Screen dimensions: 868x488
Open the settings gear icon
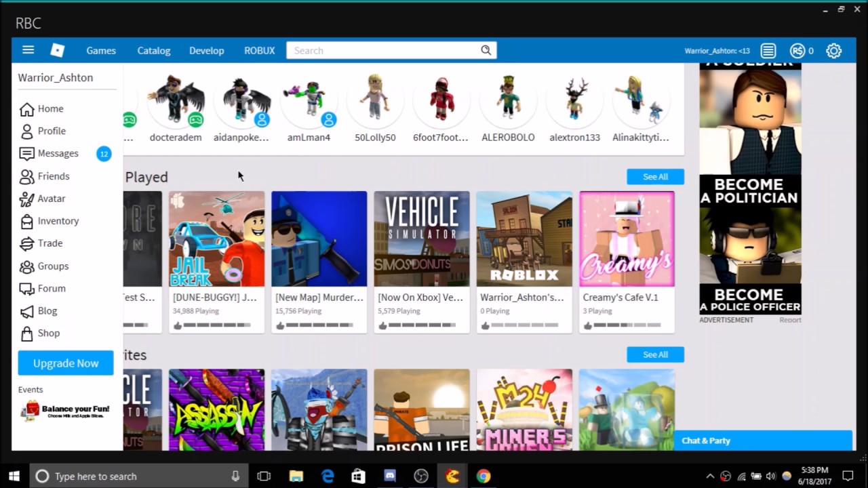pos(833,51)
